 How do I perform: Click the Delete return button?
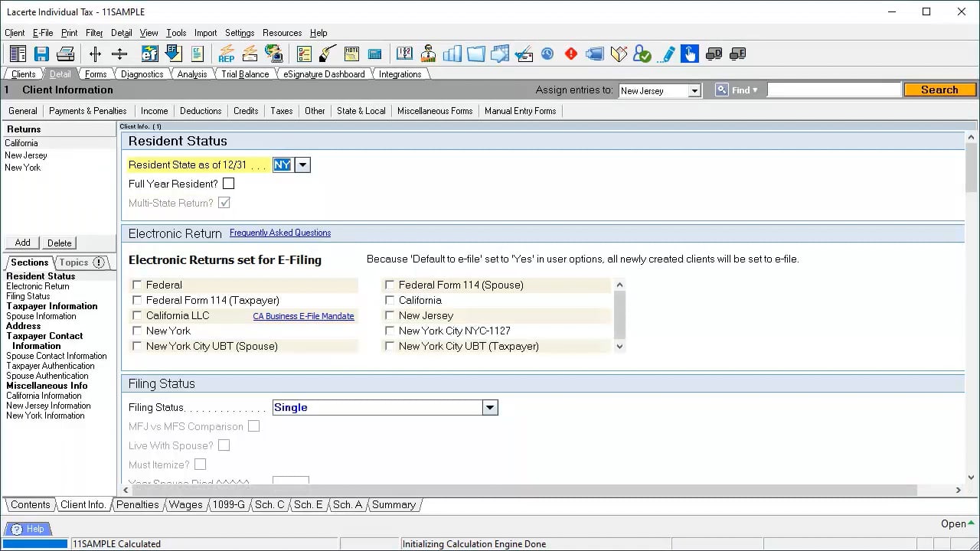click(x=60, y=243)
